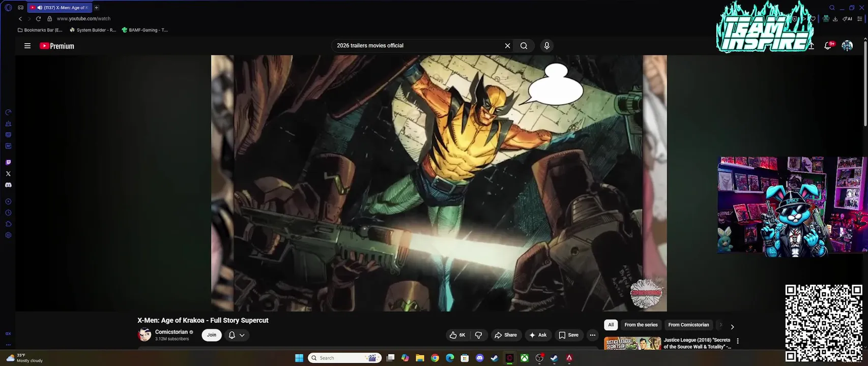Open the Justice League video options menu
Image resolution: width=868 pixels, height=366 pixels.
738,341
